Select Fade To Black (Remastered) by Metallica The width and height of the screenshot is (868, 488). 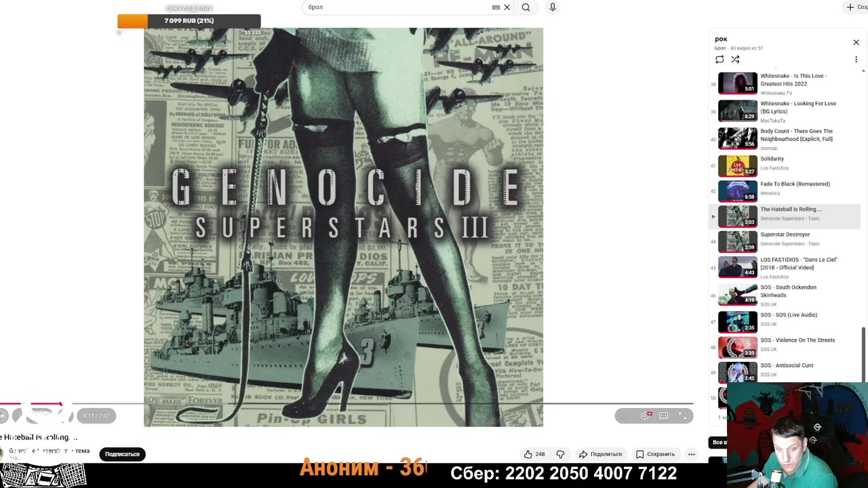tap(785, 191)
